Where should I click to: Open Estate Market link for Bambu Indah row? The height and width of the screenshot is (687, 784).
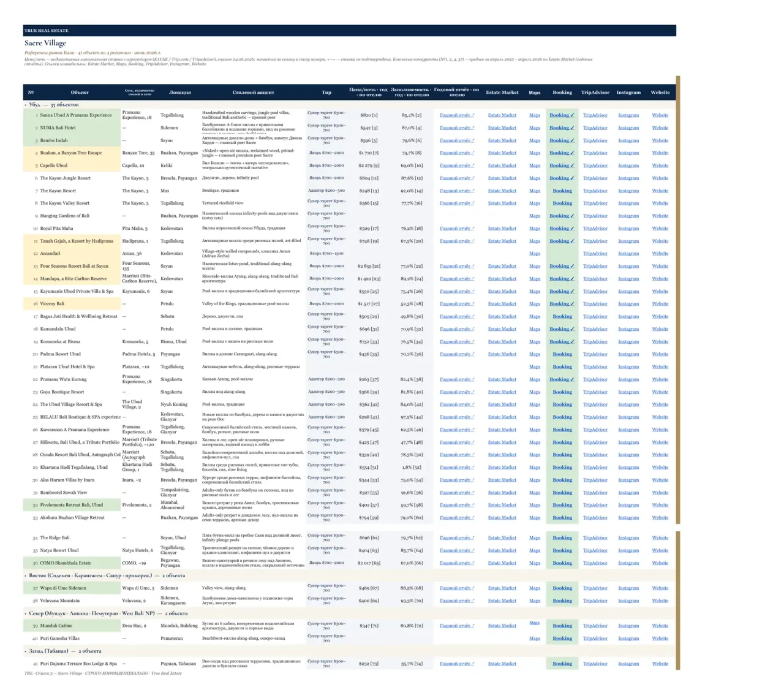click(502, 140)
